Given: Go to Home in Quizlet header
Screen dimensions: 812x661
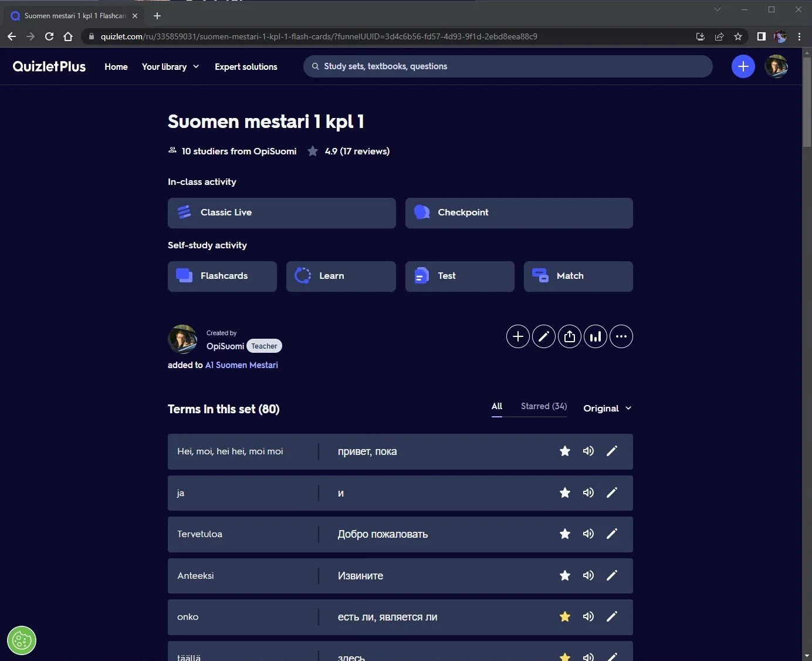Looking at the screenshot, I should coord(116,67).
